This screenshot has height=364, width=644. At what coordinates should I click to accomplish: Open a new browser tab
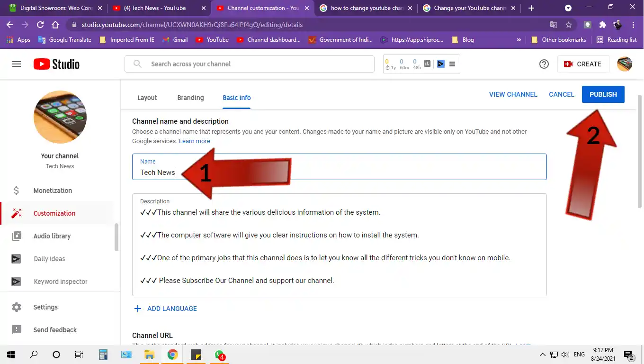pos(531,8)
